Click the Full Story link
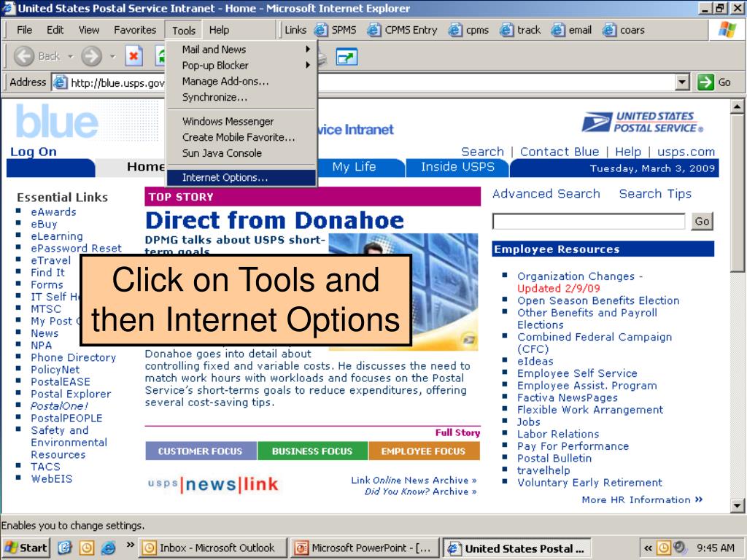This screenshot has width=747, height=560. point(457,432)
